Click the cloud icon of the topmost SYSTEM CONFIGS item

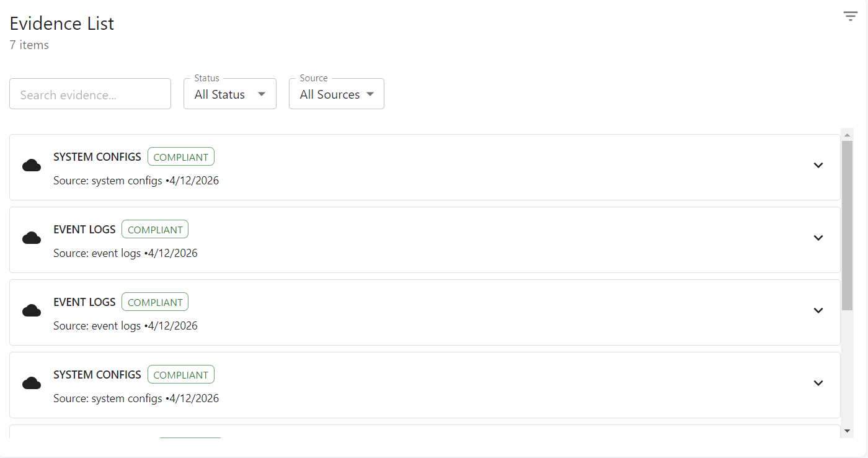coord(32,165)
